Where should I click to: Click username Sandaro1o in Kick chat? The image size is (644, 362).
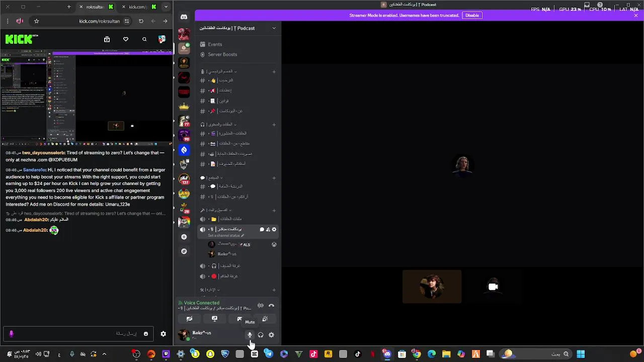tap(35, 170)
